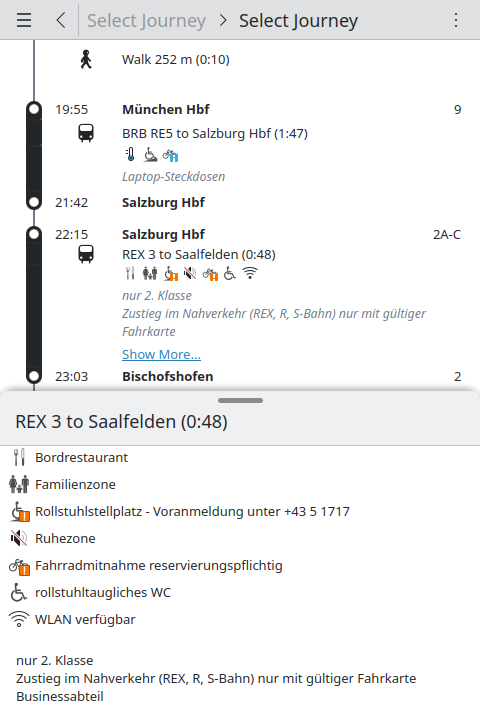The height and width of the screenshot is (720, 480).
Task: Open the three-dot overflow menu
Action: pyautogui.click(x=456, y=20)
